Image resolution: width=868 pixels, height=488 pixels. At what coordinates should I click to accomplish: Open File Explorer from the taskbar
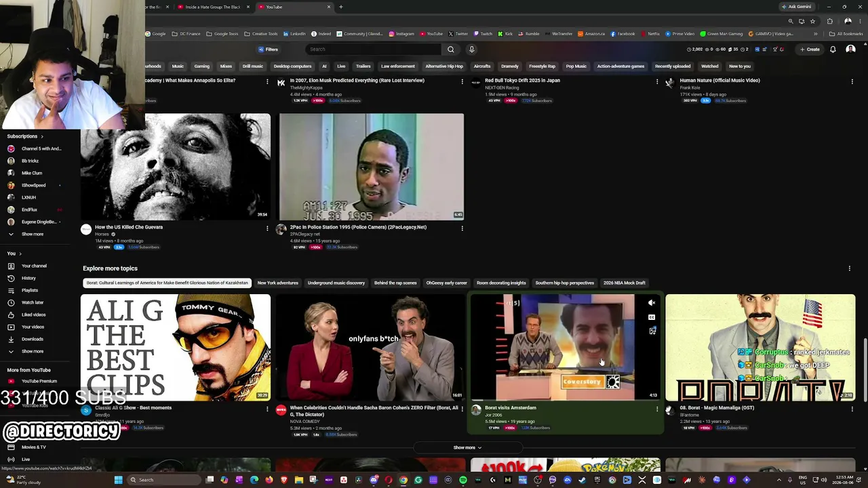pyautogui.click(x=299, y=480)
